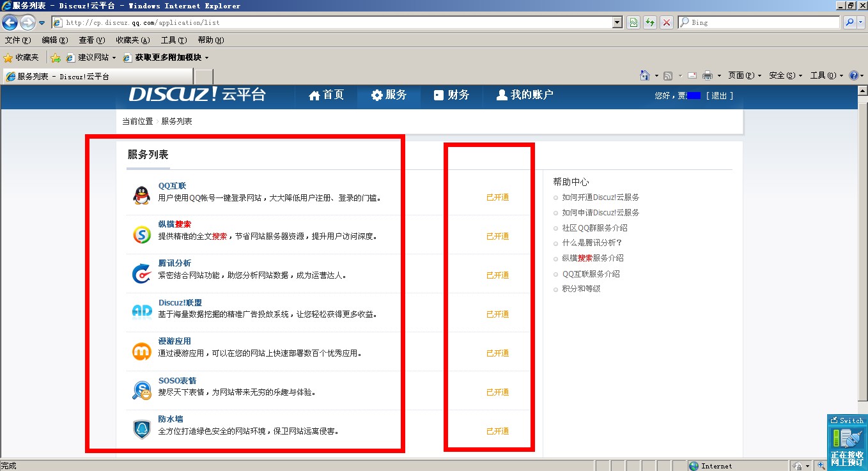The width and height of the screenshot is (868, 471).
Task: Open help link 如何开通Discuz!云服务
Action: pyautogui.click(x=601, y=197)
